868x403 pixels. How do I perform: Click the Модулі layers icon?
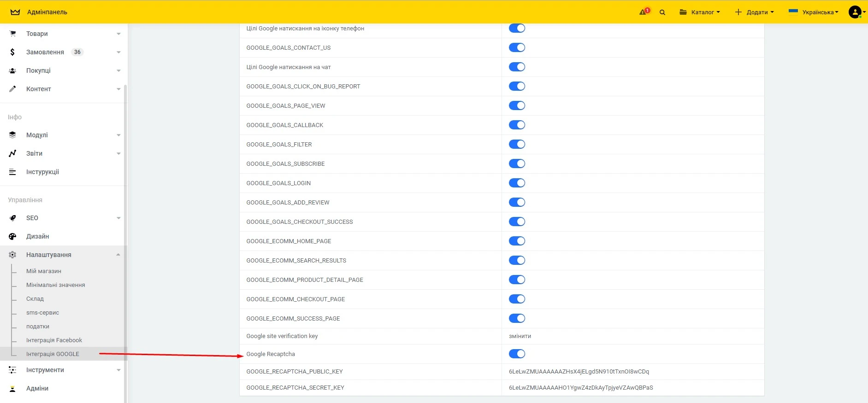(x=12, y=135)
